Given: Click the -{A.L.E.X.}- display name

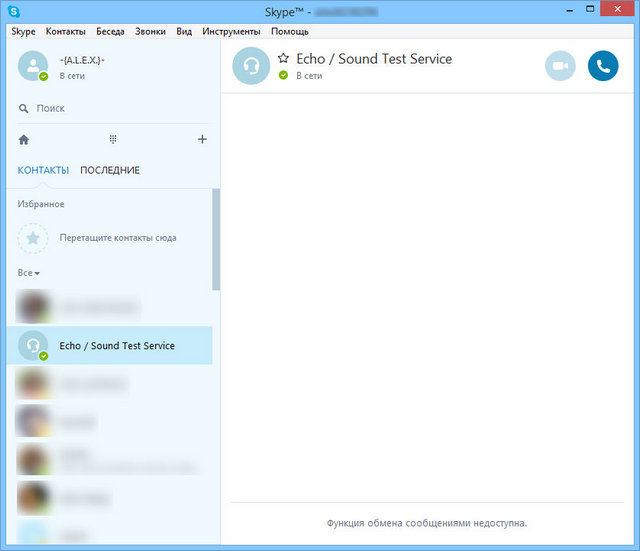Looking at the screenshot, I should pos(82,60).
